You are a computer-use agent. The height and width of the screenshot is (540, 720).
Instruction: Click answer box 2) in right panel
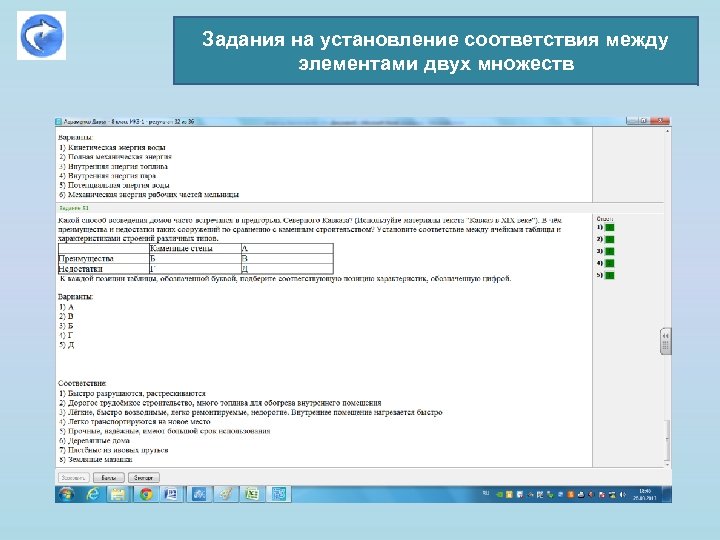click(609, 239)
